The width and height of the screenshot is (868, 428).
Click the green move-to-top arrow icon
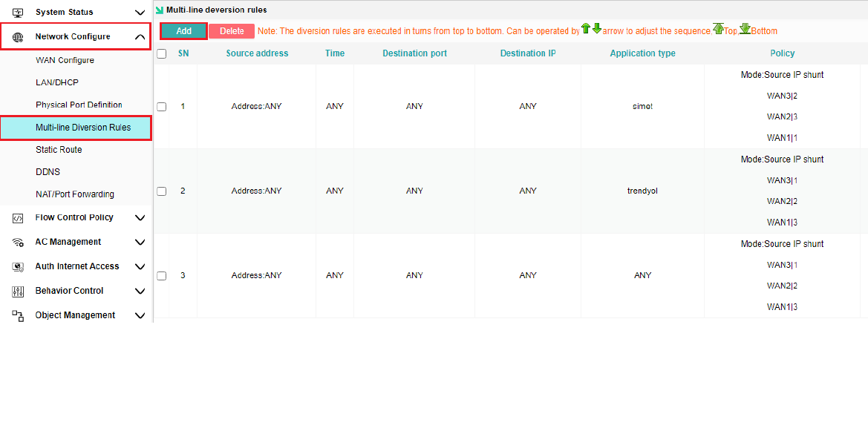[x=718, y=29]
